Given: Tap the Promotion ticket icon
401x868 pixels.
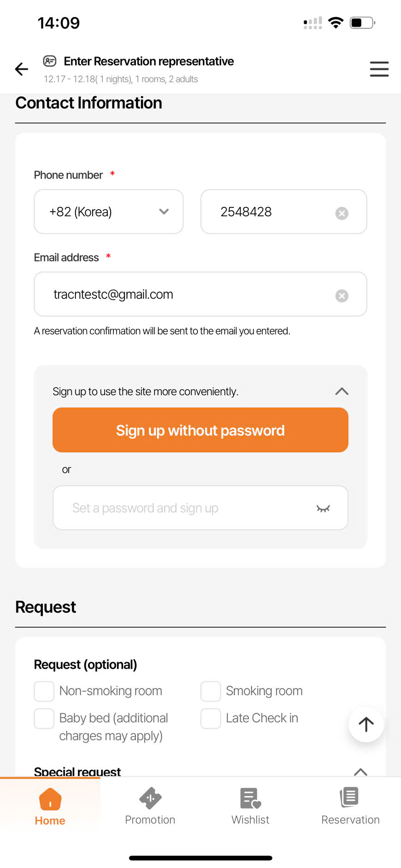Looking at the screenshot, I should click(150, 798).
